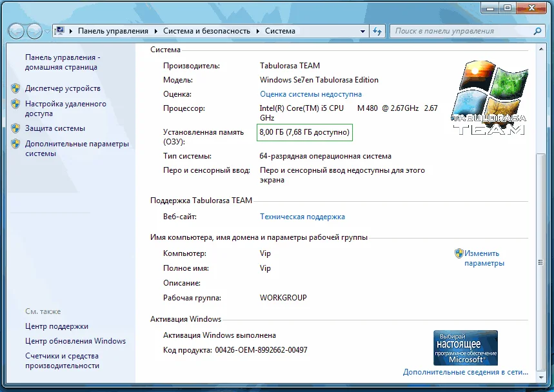Image resolution: width=554 pixels, height=392 pixels.
Task: Go back with the Back arrow button
Action: point(16,32)
